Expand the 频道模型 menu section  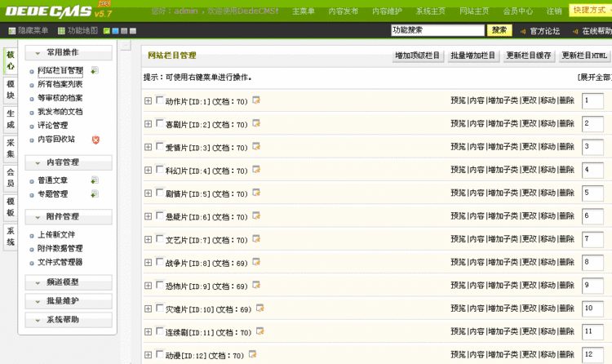[69, 282]
